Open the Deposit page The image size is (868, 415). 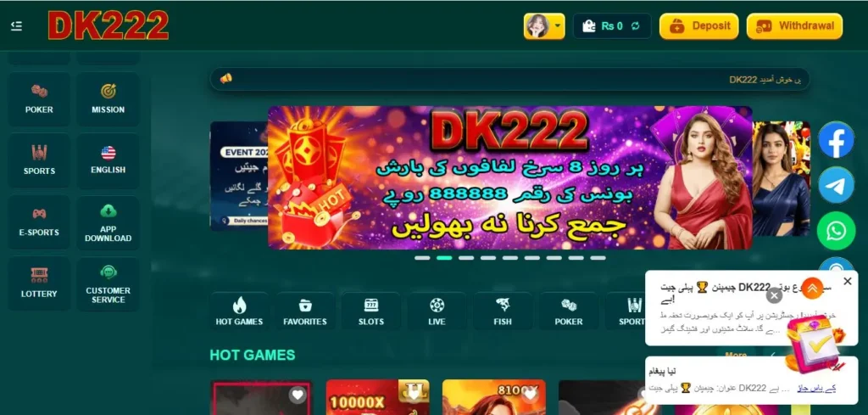(x=698, y=26)
